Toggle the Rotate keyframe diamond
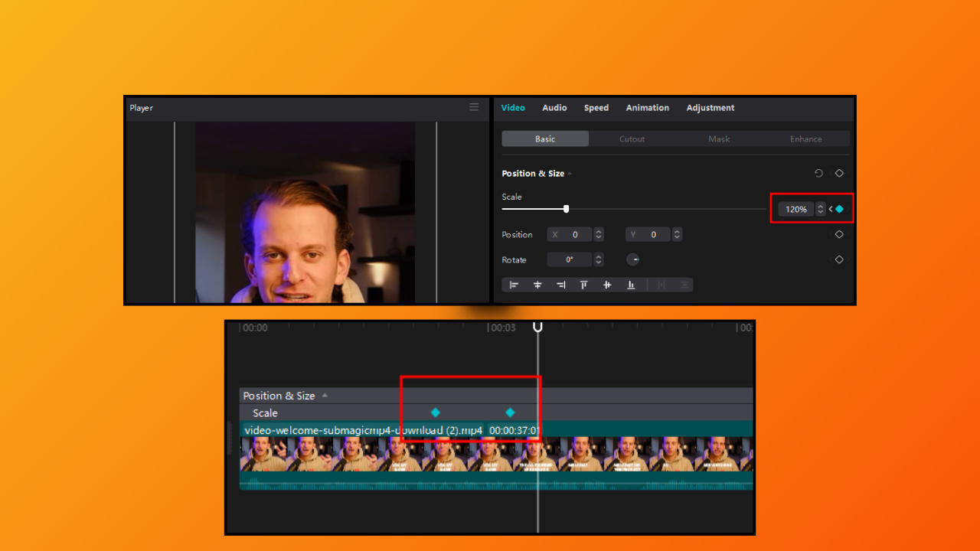The image size is (980, 551). pyautogui.click(x=838, y=259)
